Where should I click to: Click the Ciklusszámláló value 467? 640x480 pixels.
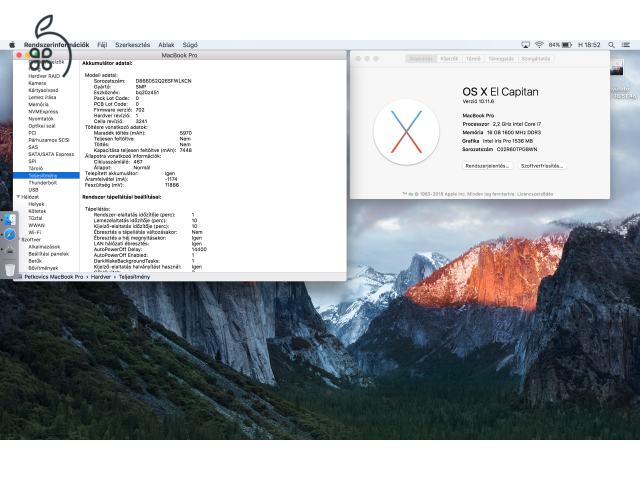[138, 162]
